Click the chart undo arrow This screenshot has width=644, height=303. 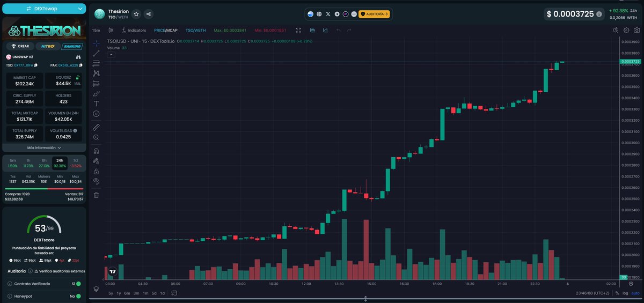pyautogui.click(x=339, y=31)
